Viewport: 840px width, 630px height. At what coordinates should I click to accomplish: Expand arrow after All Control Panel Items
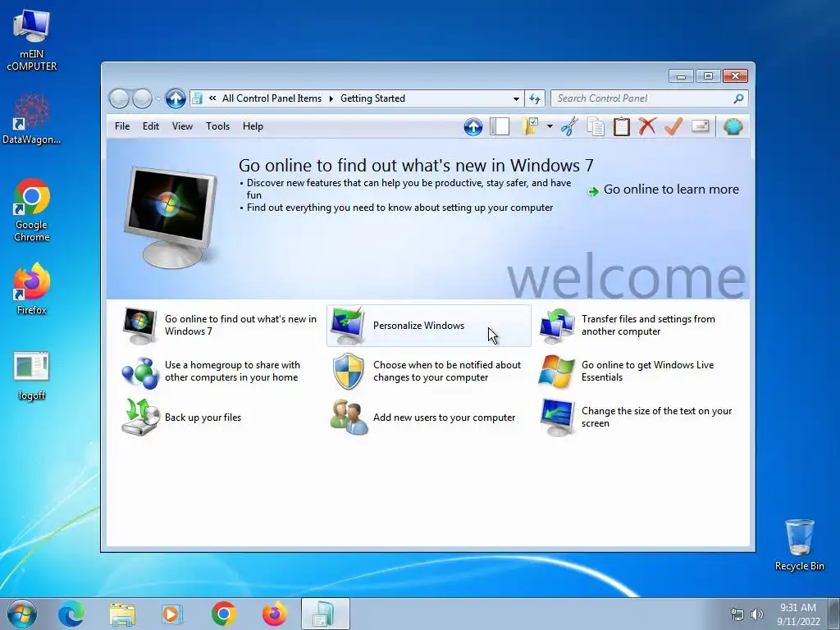point(331,98)
